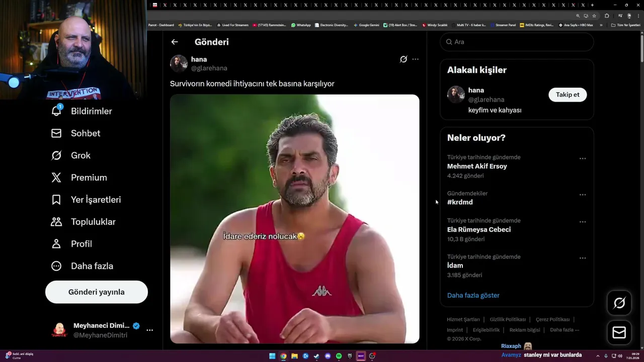Open browser extensions puzzle icon
644x362 pixels.
pyautogui.click(x=607, y=16)
